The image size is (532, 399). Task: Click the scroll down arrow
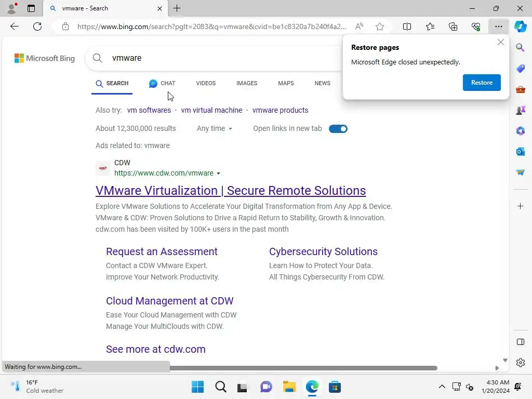pos(505,361)
